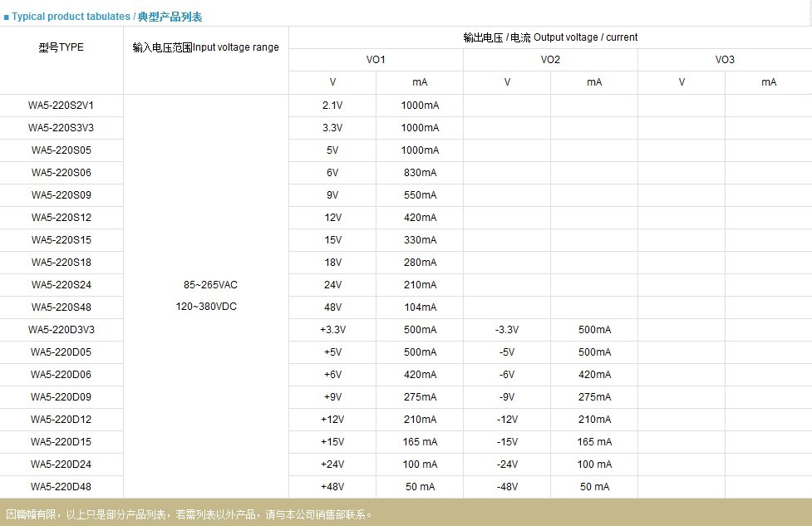Viewport: 812px width, 526px height.
Task: Click the footer note about contacting sales
Action: (x=189, y=514)
